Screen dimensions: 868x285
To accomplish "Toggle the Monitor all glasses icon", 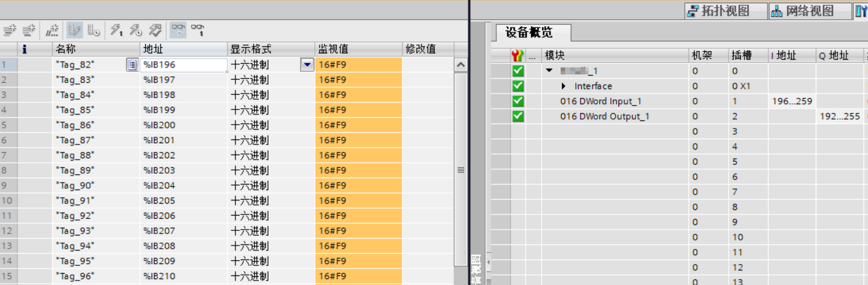I will (178, 29).
